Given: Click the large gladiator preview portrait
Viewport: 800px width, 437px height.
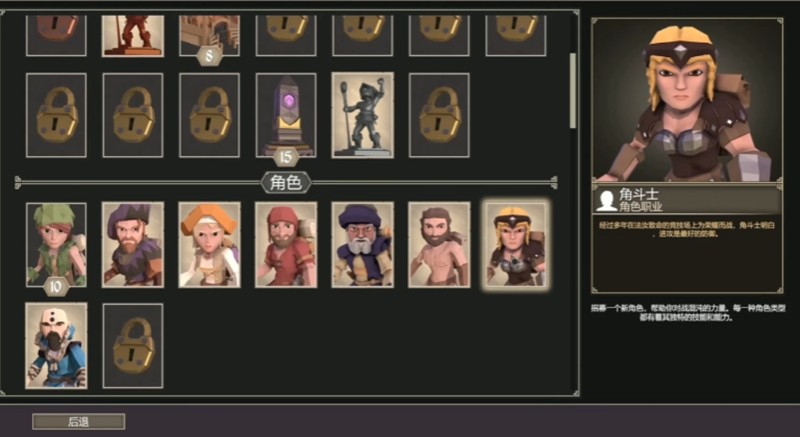Looking at the screenshot, I should [687, 100].
